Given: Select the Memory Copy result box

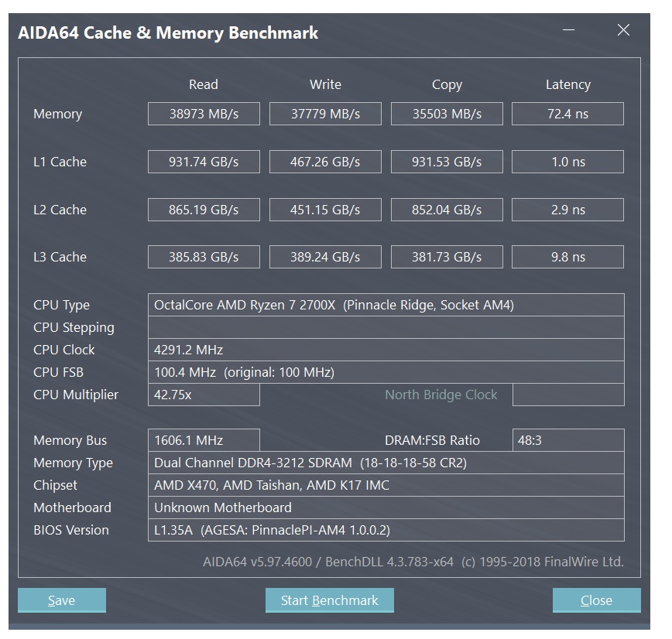Looking at the screenshot, I should [x=447, y=114].
